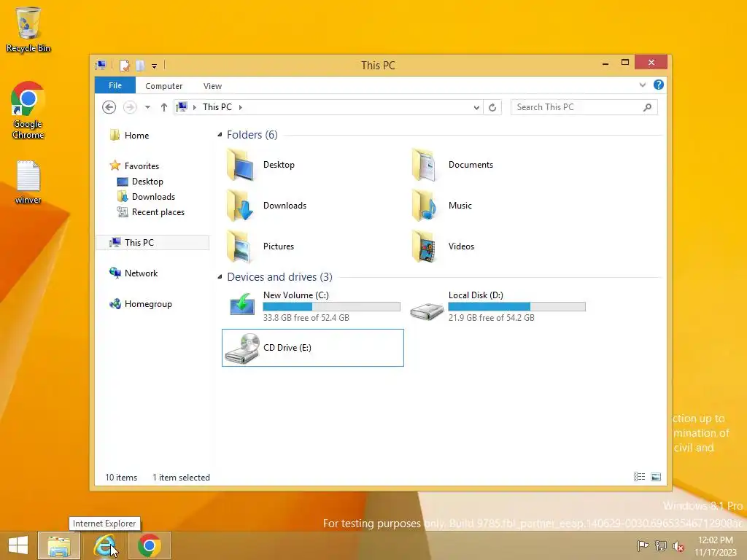This screenshot has width=747, height=560.
Task: Collapse the Folders (6) group
Action: 220,135
